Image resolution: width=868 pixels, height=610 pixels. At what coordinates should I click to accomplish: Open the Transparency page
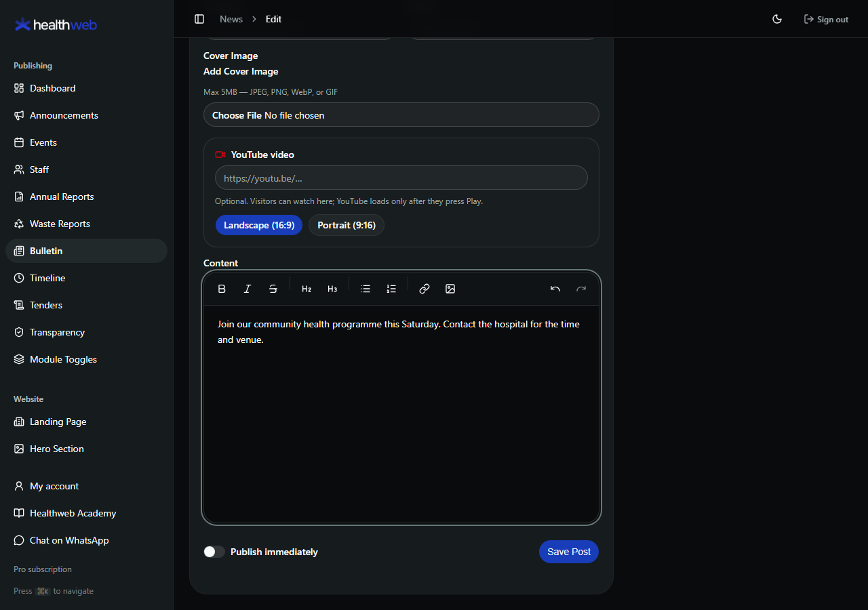[x=86, y=332]
